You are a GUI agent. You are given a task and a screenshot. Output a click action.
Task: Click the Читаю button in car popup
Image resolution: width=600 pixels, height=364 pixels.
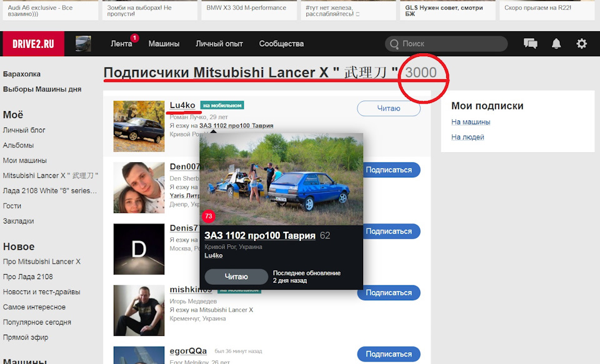pos(236,277)
